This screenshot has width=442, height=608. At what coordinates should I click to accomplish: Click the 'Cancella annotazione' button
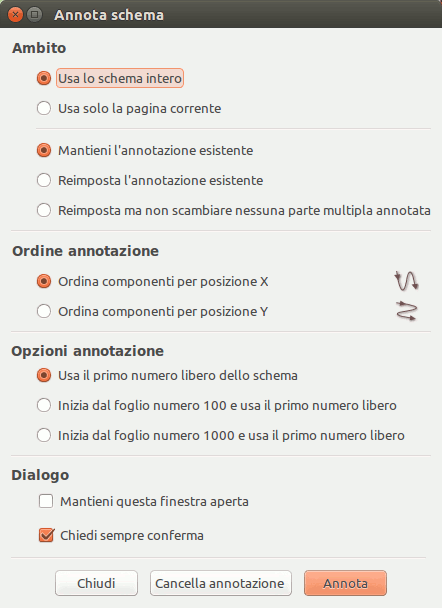(x=220, y=583)
